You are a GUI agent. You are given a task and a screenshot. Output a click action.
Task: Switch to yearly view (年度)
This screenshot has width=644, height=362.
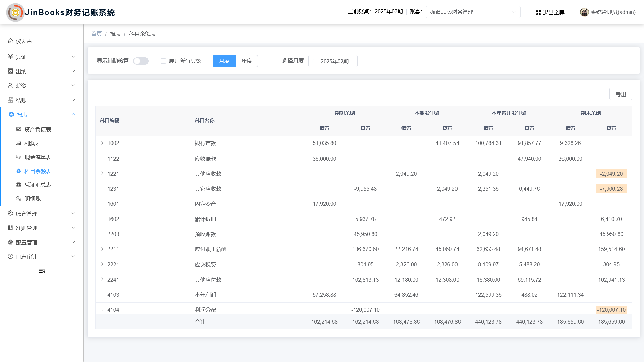247,61
